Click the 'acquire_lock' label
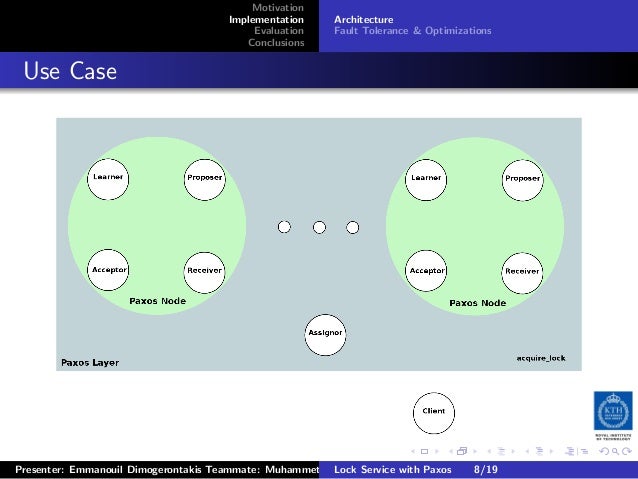The image size is (638, 479). click(x=541, y=358)
